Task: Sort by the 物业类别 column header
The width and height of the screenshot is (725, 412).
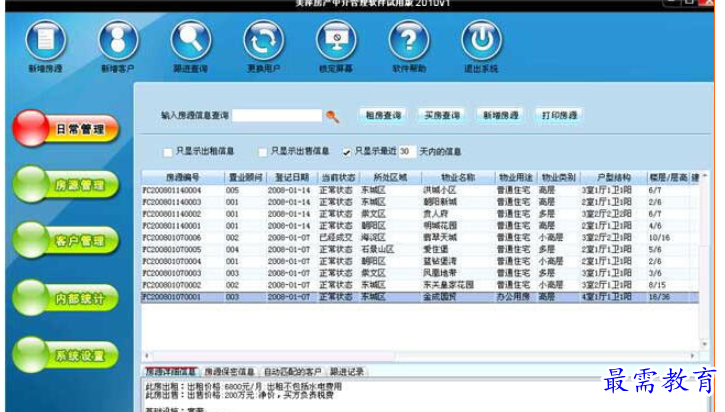Action: pyautogui.click(x=559, y=178)
